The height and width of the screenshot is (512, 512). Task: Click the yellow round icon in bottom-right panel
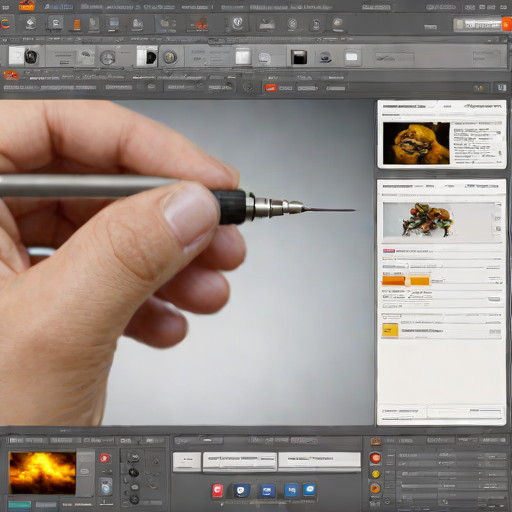[x=376, y=474]
